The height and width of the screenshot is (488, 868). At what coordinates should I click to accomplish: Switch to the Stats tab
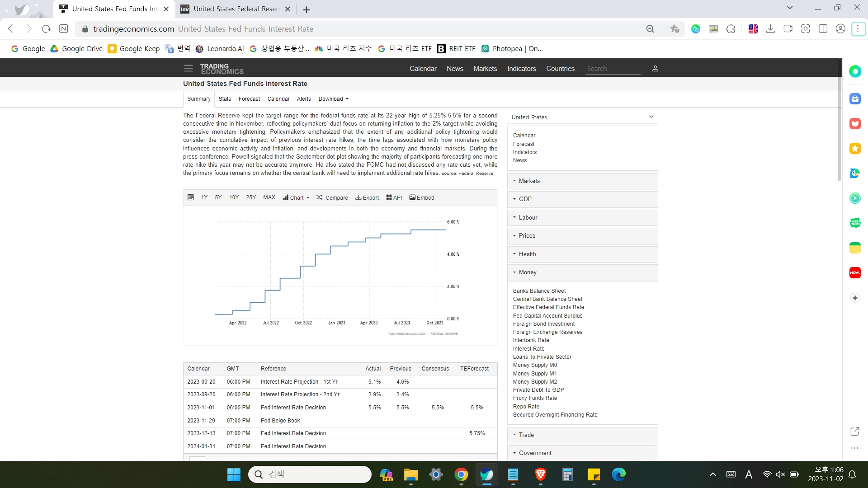point(225,99)
